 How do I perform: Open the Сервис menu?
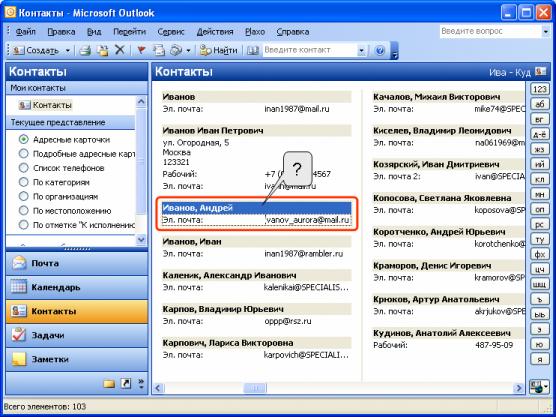[x=171, y=32]
